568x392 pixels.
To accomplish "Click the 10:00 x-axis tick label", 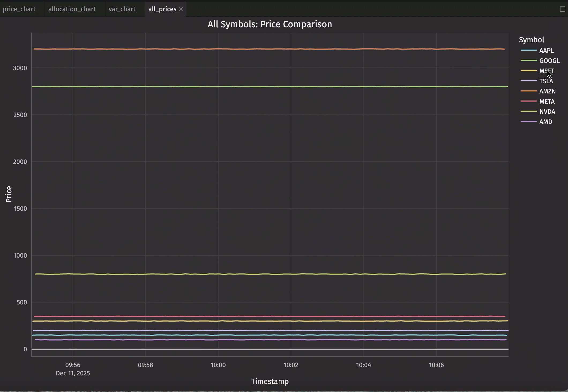I will (x=218, y=365).
